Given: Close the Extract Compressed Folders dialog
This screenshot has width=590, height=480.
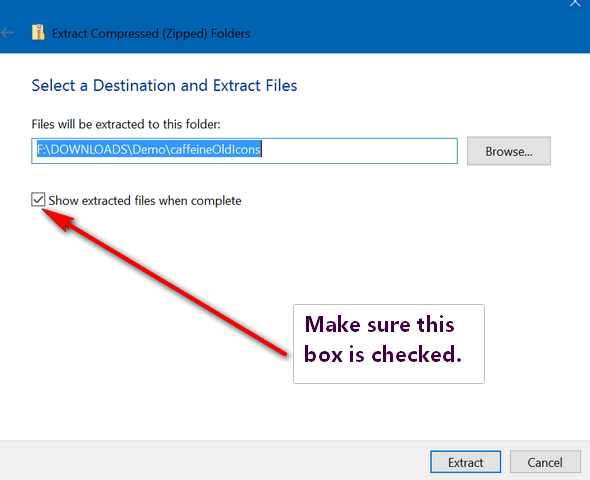Looking at the screenshot, I should tap(575, 3).
